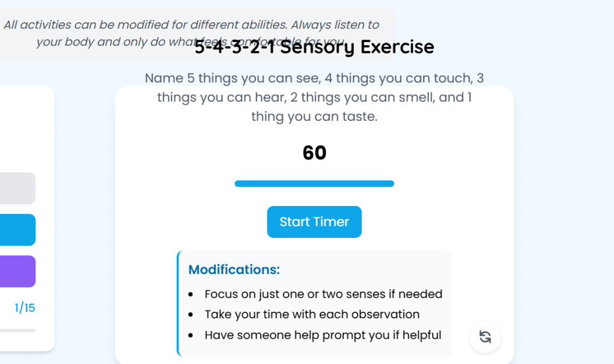Viewport: 614px width, 364px height.
Task: Click the blue left border of Modifications box
Action: tap(178, 303)
